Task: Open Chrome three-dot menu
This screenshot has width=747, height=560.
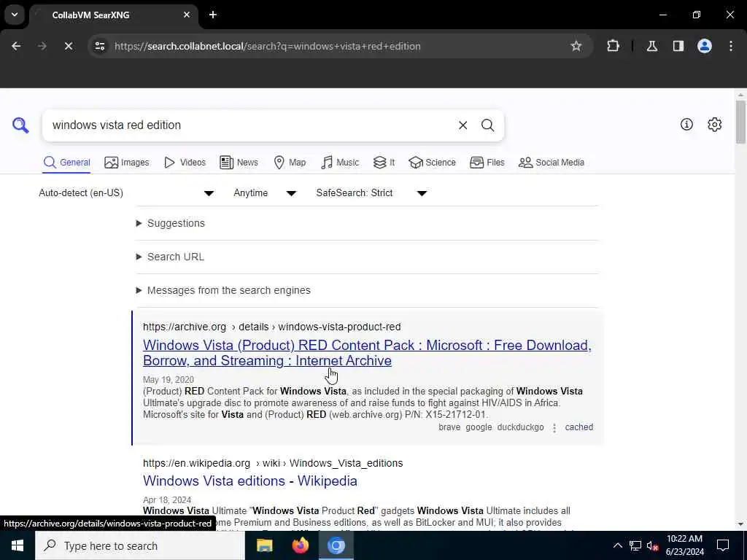Action: (731, 46)
